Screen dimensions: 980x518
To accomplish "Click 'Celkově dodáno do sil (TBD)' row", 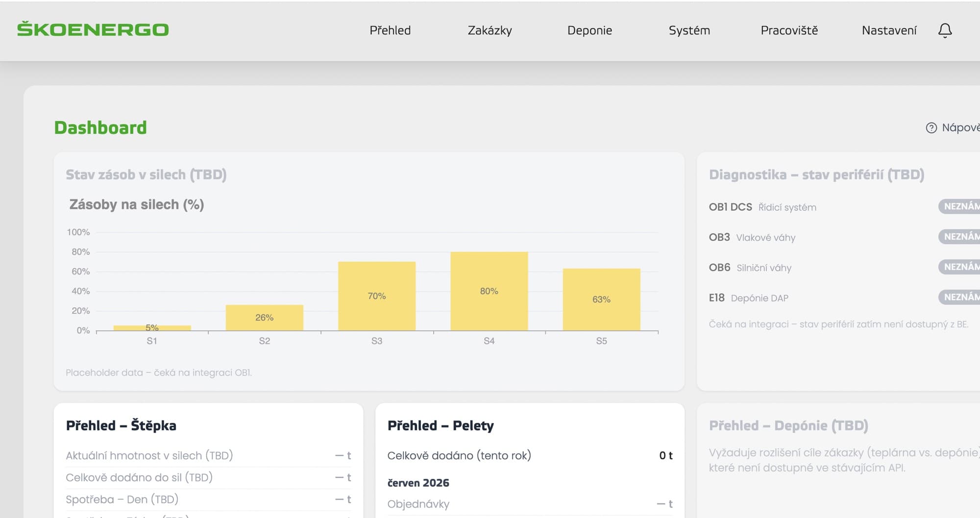I will click(x=208, y=477).
